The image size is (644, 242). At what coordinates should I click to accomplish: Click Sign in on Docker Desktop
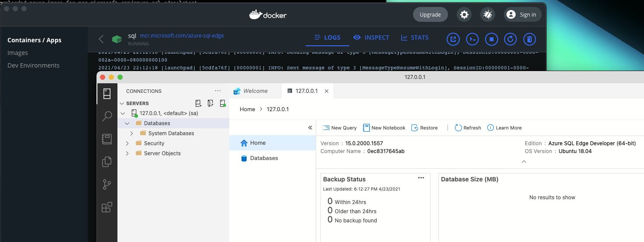tap(523, 14)
